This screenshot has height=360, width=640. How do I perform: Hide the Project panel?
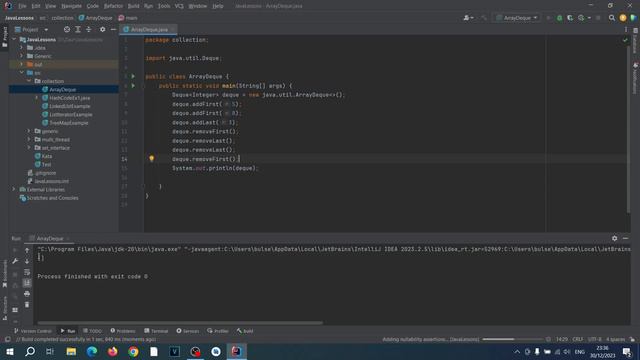tap(113, 29)
